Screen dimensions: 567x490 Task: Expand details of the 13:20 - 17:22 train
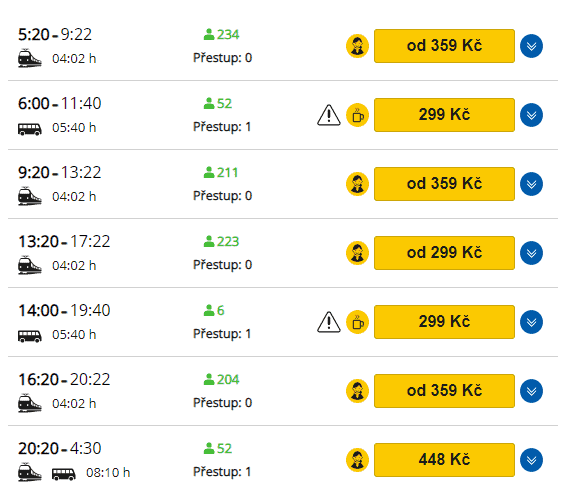[x=531, y=253]
